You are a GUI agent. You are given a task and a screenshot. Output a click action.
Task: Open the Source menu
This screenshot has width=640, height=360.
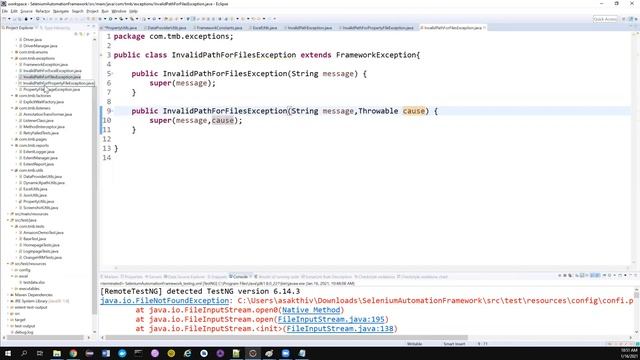pos(26,11)
